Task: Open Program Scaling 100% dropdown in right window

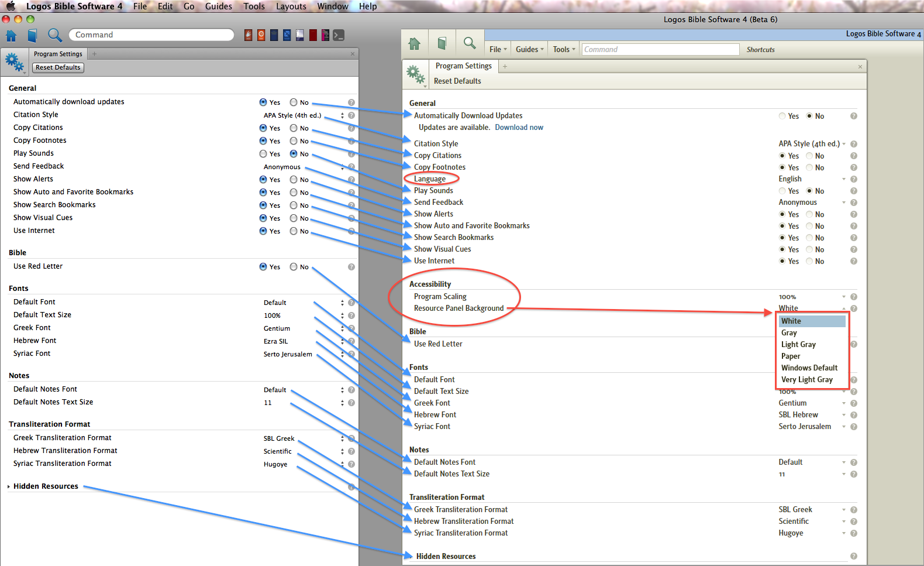Action: [x=812, y=297]
